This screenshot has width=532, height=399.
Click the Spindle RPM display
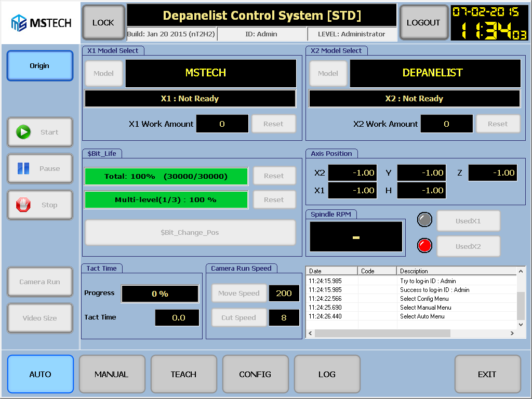(356, 237)
